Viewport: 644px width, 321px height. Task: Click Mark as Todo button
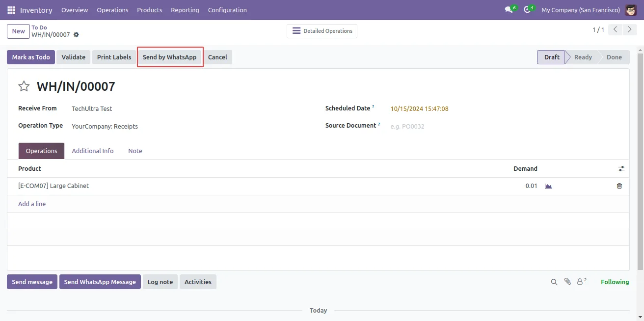31,57
